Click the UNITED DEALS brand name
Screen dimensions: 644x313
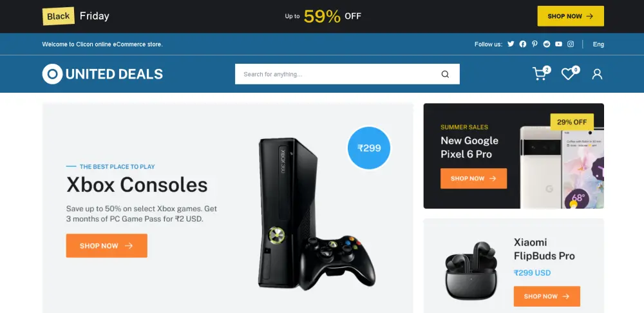click(114, 74)
